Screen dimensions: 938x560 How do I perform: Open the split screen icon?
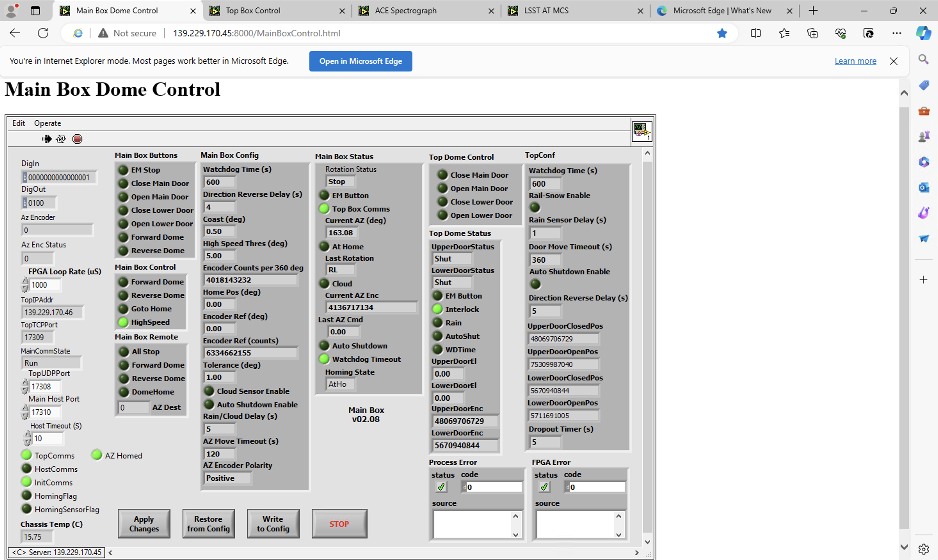[x=755, y=33]
